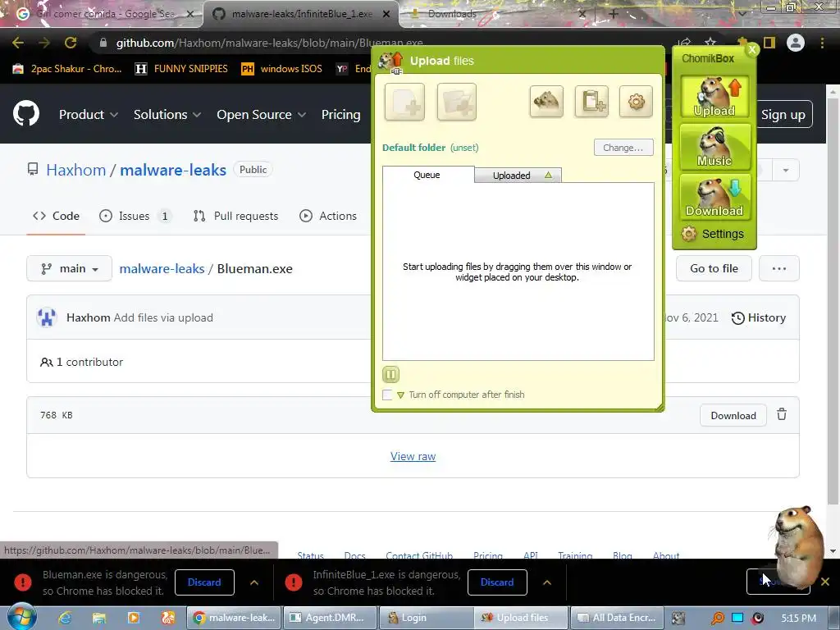Discard the blocked Blueman.exe download
The height and width of the screenshot is (630, 840).
click(204, 582)
